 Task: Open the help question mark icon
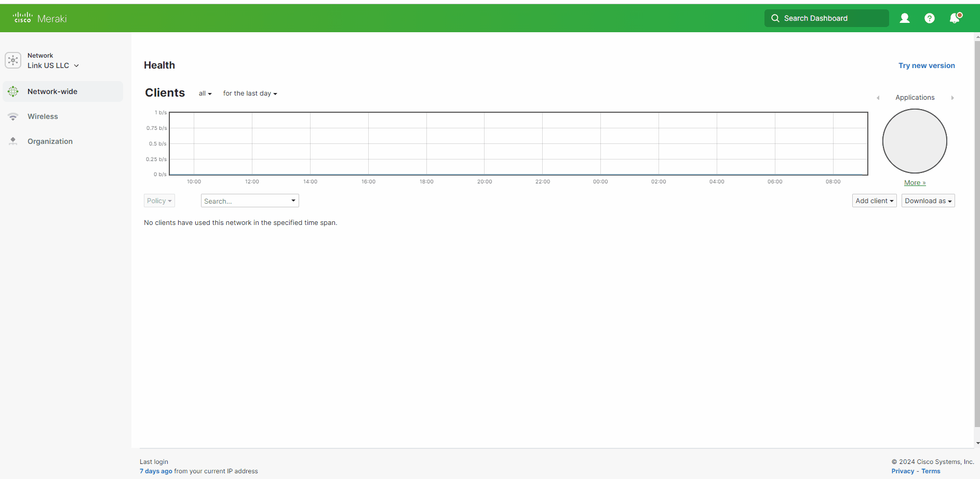(x=929, y=18)
